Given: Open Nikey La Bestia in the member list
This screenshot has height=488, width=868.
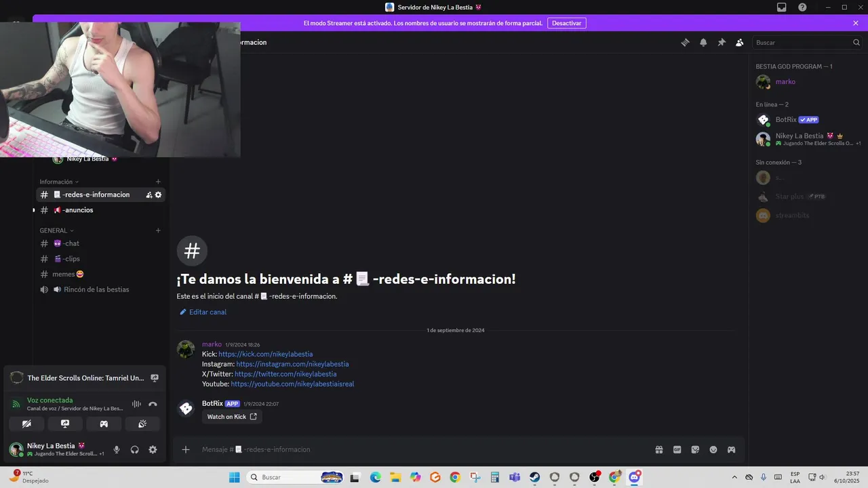Looking at the screenshot, I should pyautogui.click(x=808, y=139).
